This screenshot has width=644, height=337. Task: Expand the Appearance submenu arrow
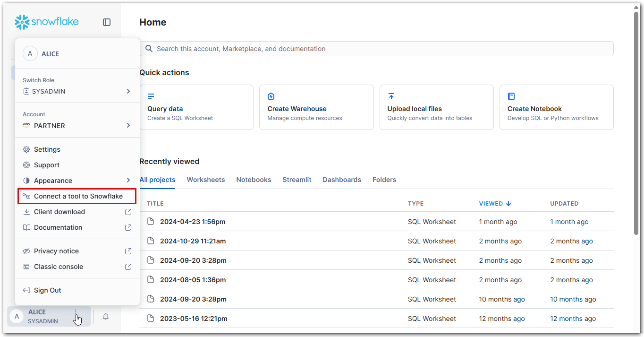pyautogui.click(x=128, y=181)
